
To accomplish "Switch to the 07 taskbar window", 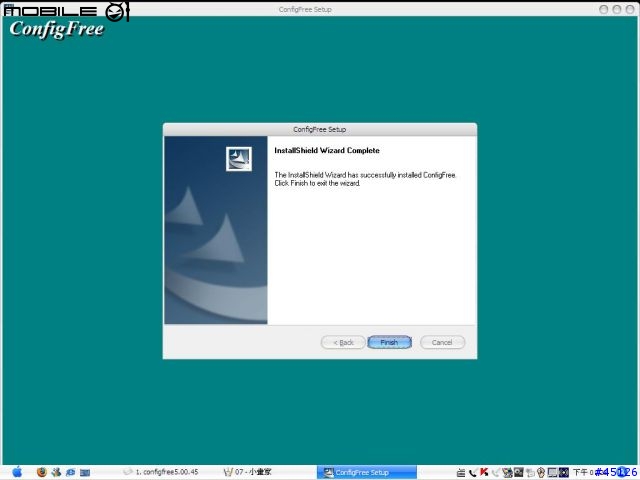I will pyautogui.click(x=248, y=472).
